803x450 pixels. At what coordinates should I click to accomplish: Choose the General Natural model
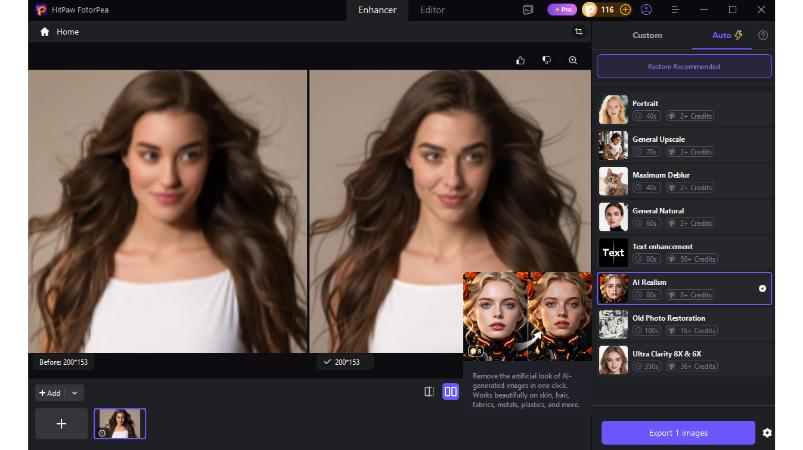685,217
